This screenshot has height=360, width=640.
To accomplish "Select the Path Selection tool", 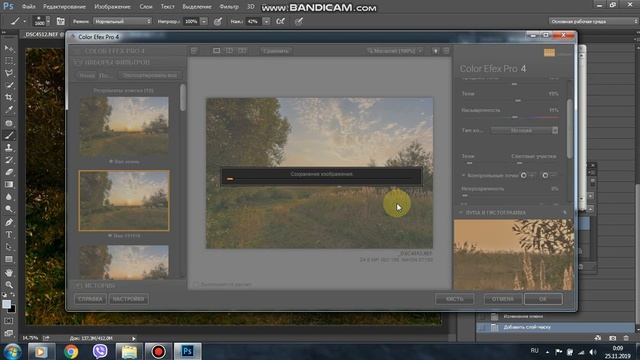I will coord(9,247).
